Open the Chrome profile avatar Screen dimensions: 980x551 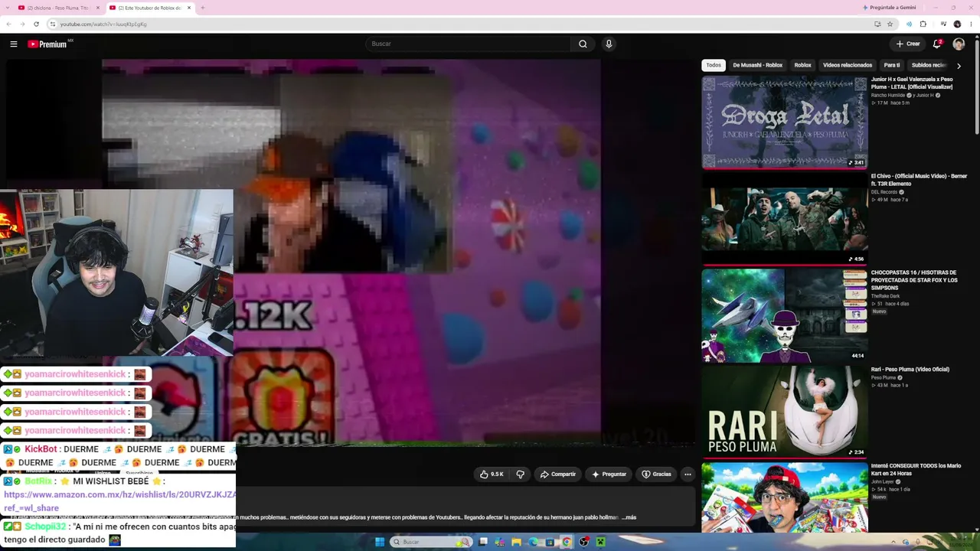point(957,24)
